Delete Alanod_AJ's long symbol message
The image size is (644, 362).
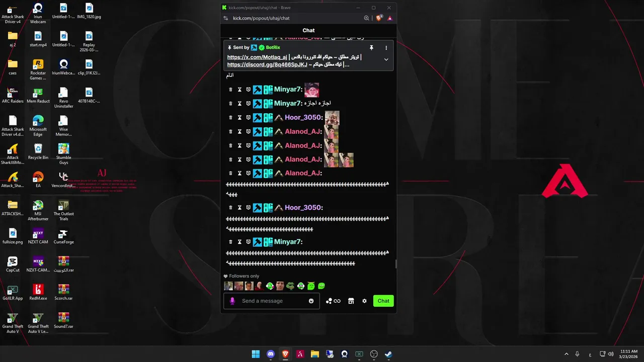(231, 173)
